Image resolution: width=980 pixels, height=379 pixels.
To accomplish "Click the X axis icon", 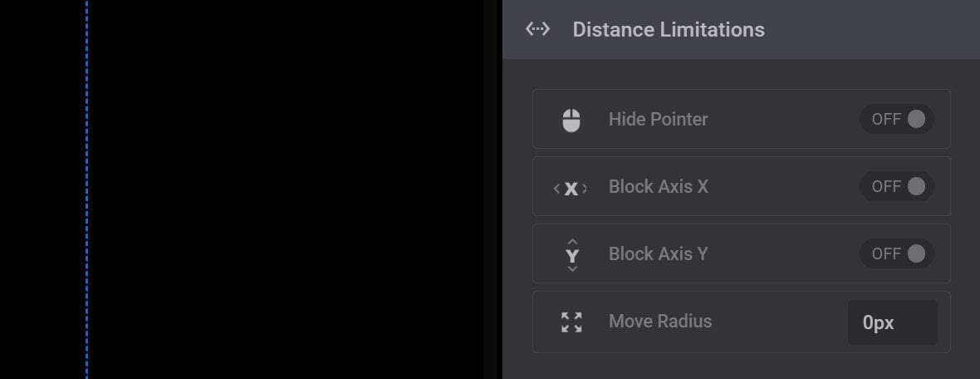I will pyautogui.click(x=571, y=188).
